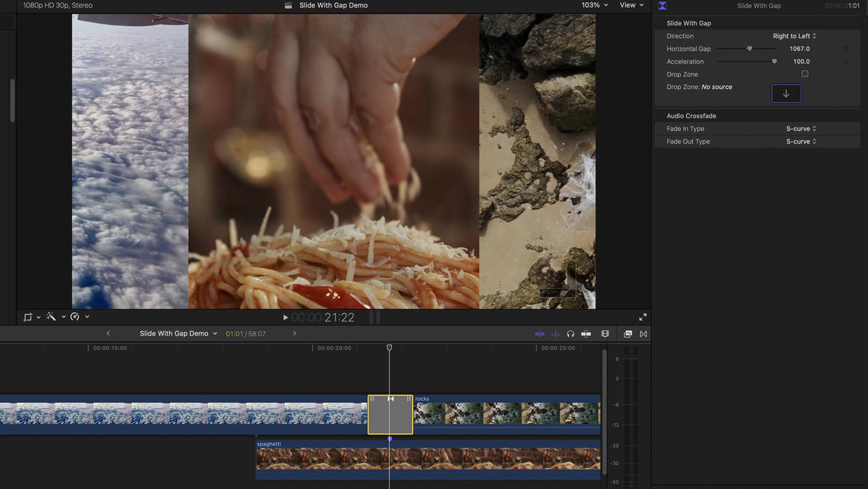
Task: Click the Transform tool icon below viewer
Action: (28, 317)
